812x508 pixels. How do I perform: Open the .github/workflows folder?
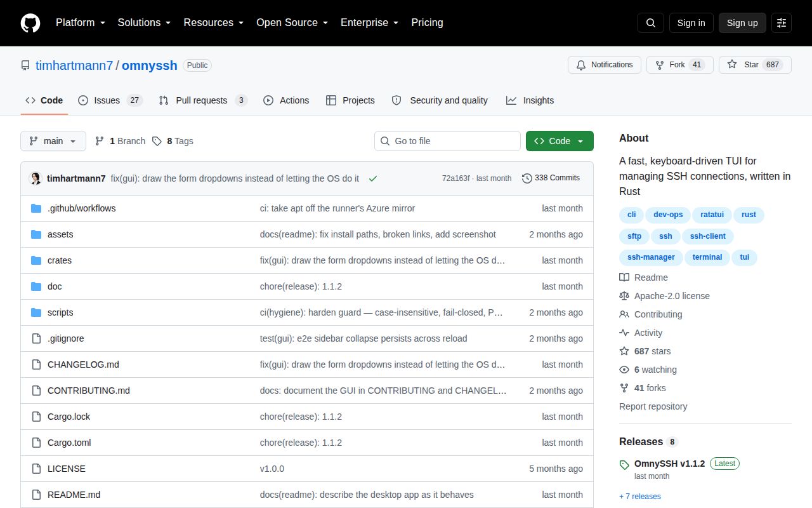(81, 208)
